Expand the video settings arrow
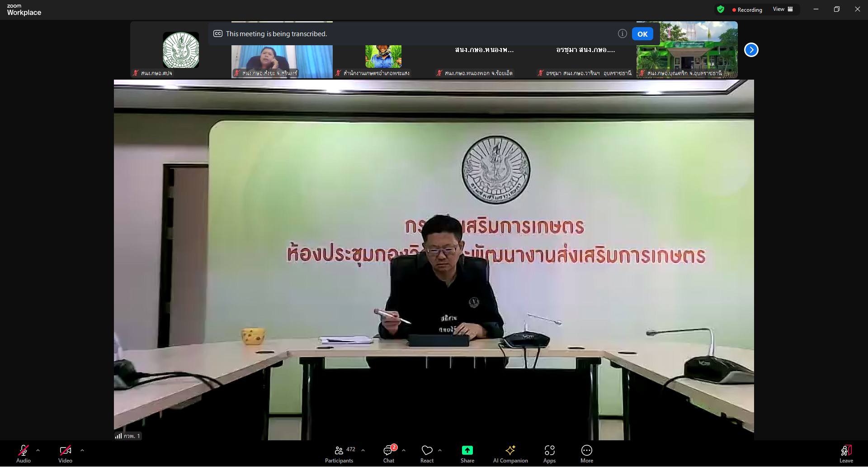Viewport: 868px width, 467px height. point(82,450)
